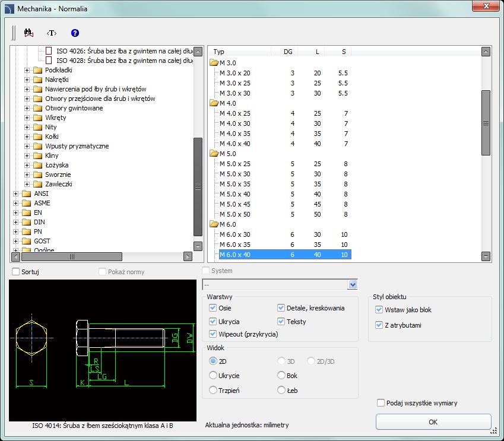Expand the ANSI standards node
Viewport: 504px width, 441px height.
[x=16, y=194]
